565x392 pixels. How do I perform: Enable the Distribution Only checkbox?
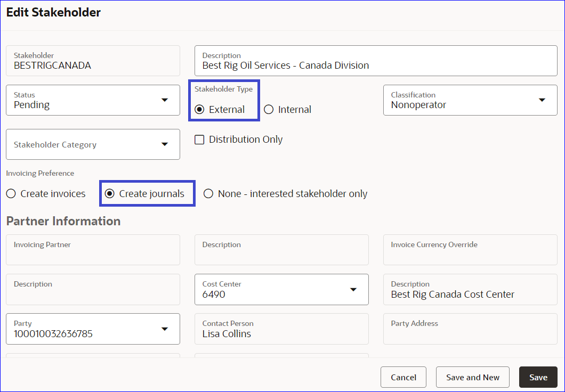(200, 140)
